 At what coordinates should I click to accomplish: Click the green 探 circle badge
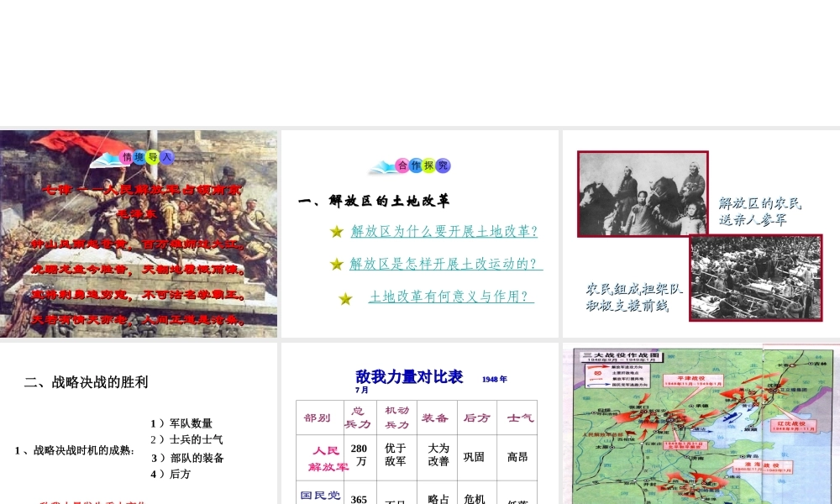click(x=429, y=165)
